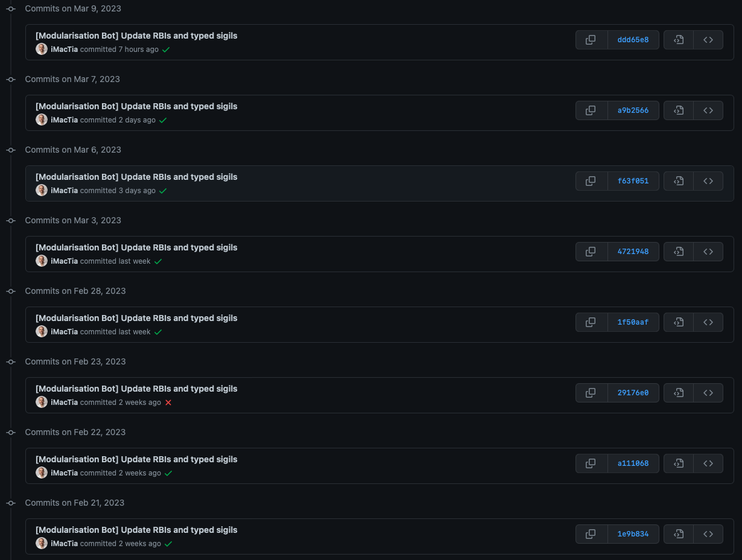
Task: Open commit a9b2566
Action: [633, 110]
